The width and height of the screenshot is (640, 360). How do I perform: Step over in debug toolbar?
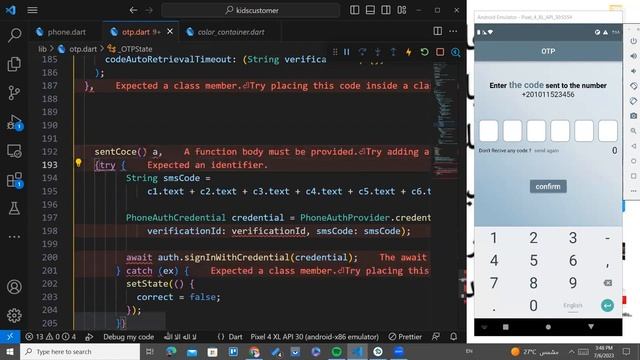point(362,52)
